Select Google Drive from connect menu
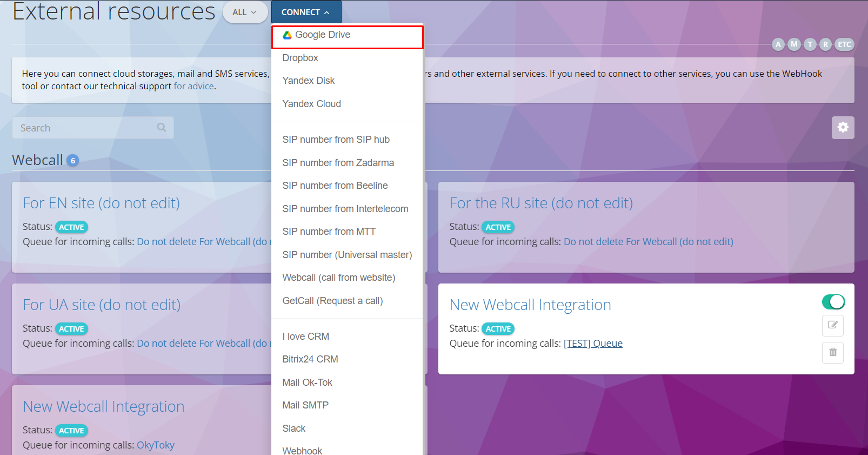The height and width of the screenshot is (455, 868). pos(323,35)
